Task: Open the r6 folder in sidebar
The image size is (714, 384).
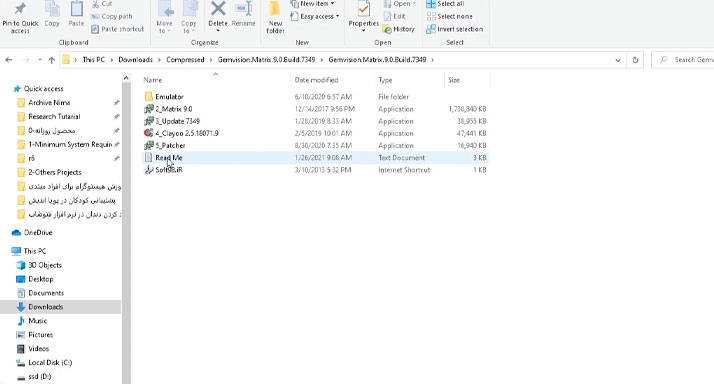Action: 31,159
